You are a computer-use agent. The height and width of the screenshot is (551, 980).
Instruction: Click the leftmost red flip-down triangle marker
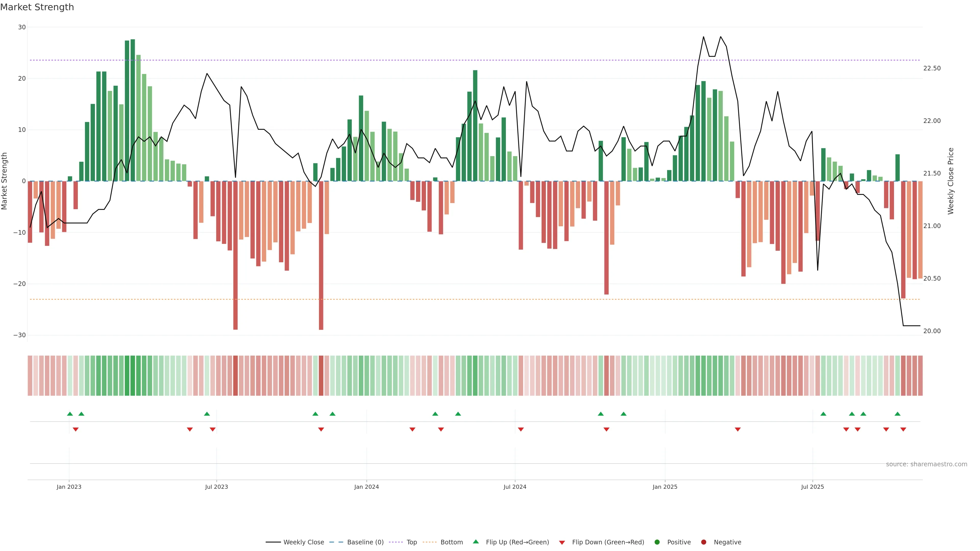(x=76, y=429)
